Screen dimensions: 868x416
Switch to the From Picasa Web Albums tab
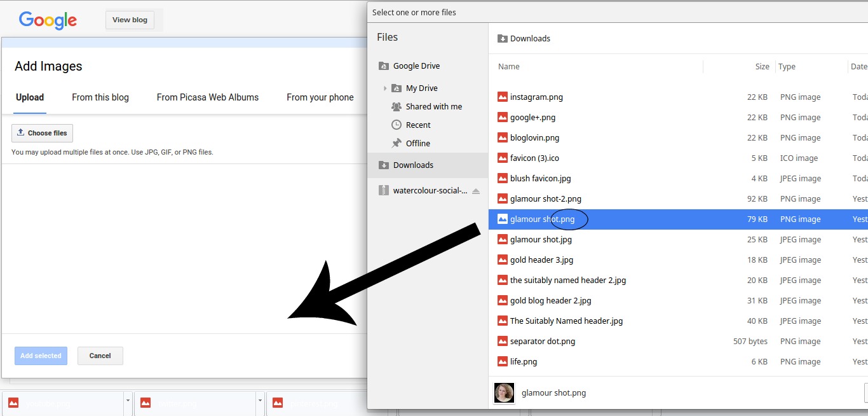208,97
